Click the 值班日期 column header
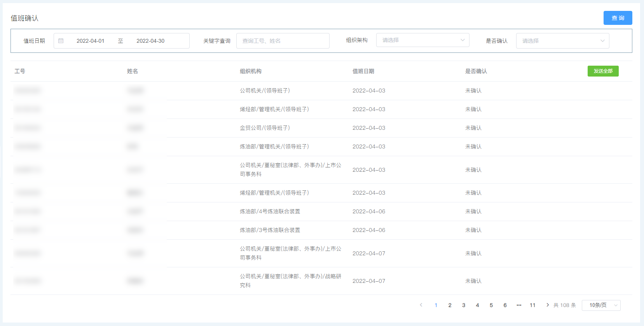 click(363, 71)
